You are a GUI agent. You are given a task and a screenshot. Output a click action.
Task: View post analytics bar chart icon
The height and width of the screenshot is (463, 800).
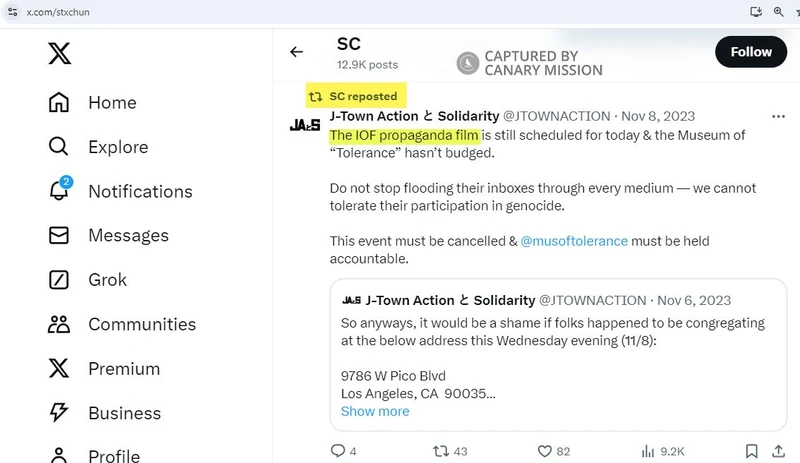pos(647,451)
